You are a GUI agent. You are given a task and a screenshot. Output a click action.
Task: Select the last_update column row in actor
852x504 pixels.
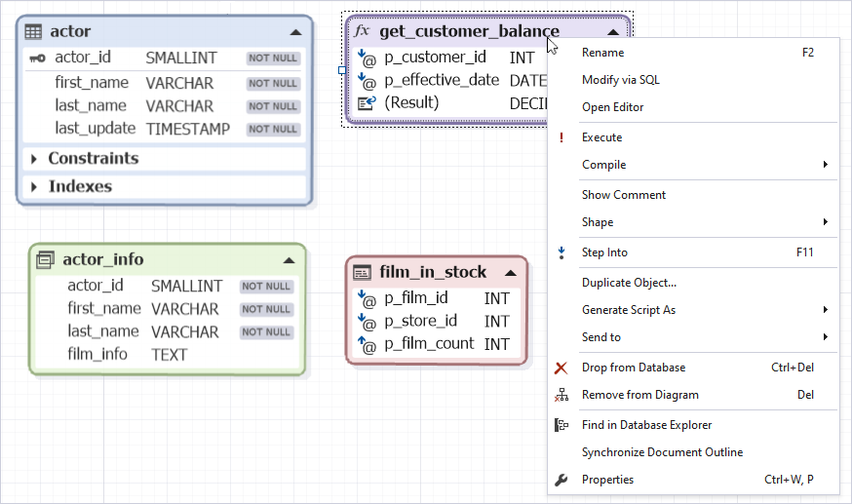(x=165, y=129)
